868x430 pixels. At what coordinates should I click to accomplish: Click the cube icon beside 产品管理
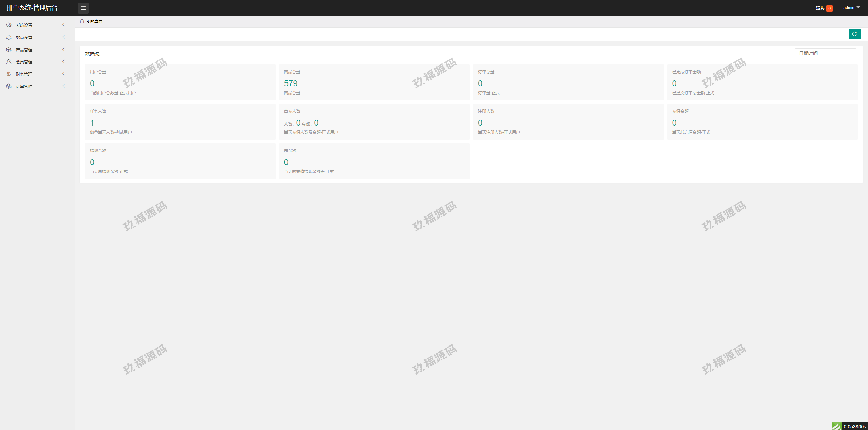point(9,50)
